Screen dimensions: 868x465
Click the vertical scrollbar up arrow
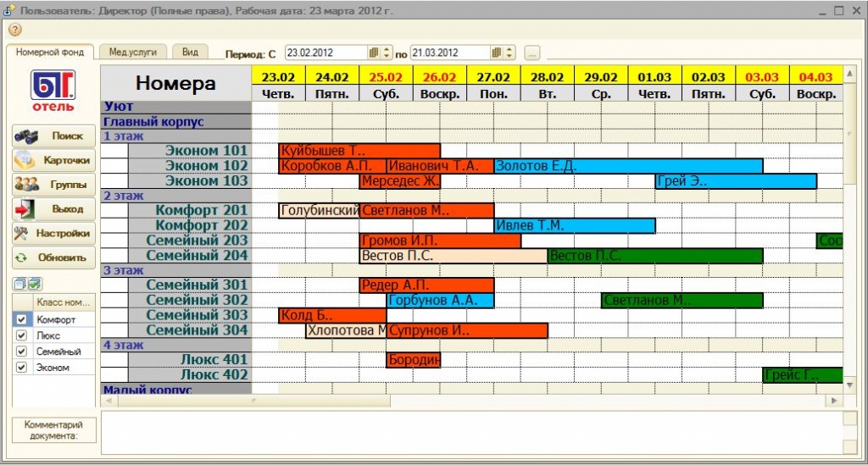click(x=849, y=73)
